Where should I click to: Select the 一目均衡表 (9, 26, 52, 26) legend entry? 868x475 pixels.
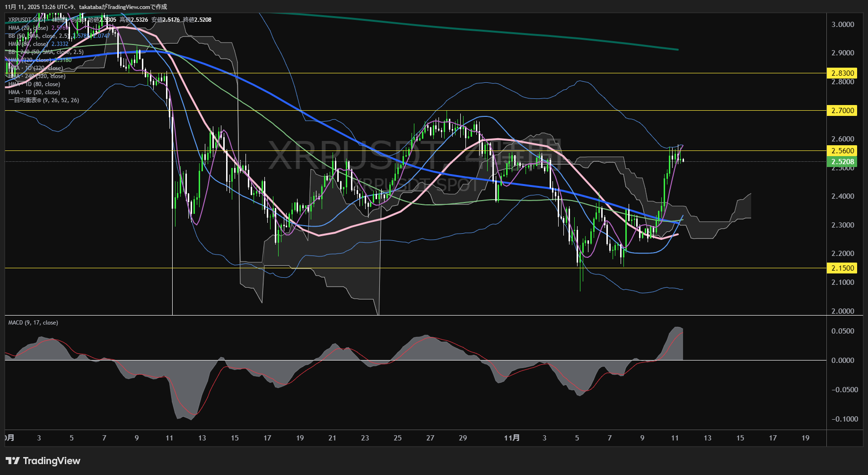44,100
